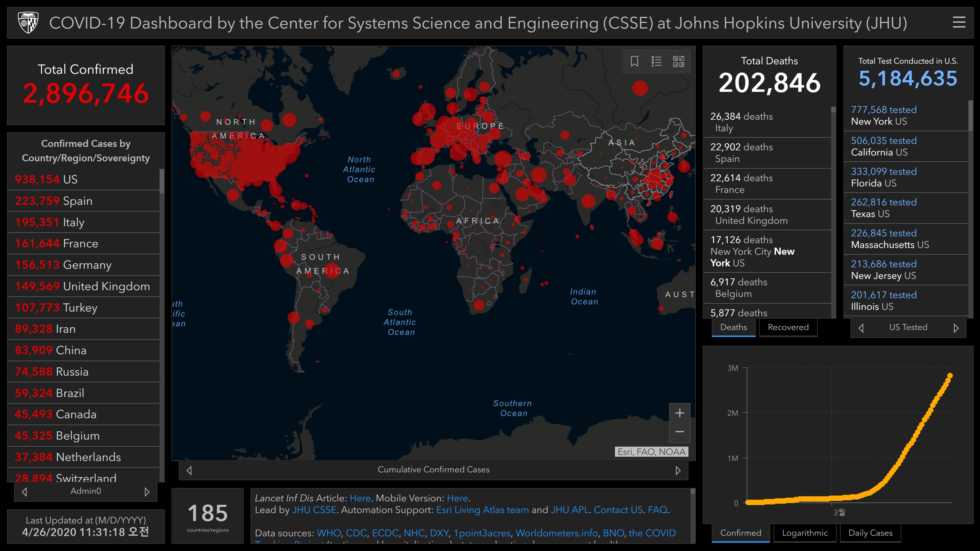Select New York US tested row
This screenshot has width=980, height=551.
pos(906,116)
